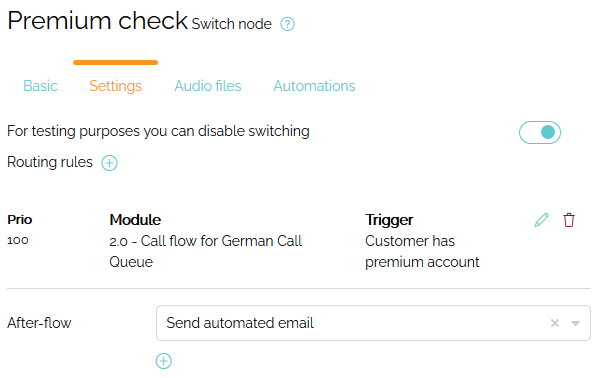Click the Routing rules label
Image resolution: width=607 pixels, height=378 pixels.
pyautogui.click(x=50, y=162)
